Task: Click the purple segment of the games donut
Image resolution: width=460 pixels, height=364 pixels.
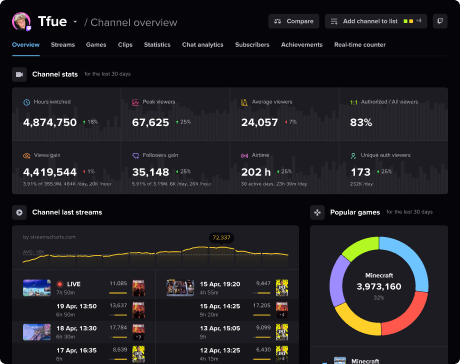Action: (x=337, y=281)
